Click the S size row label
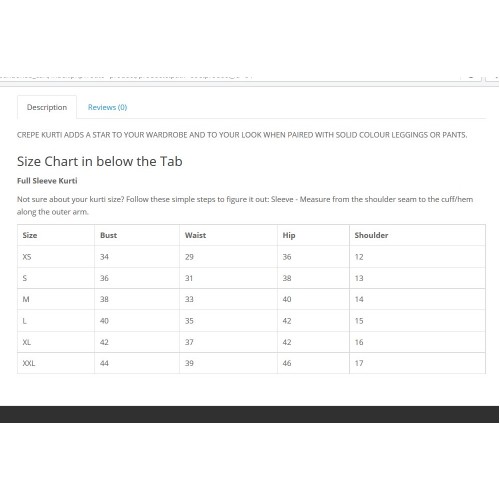The image size is (500, 500). tap(25, 278)
